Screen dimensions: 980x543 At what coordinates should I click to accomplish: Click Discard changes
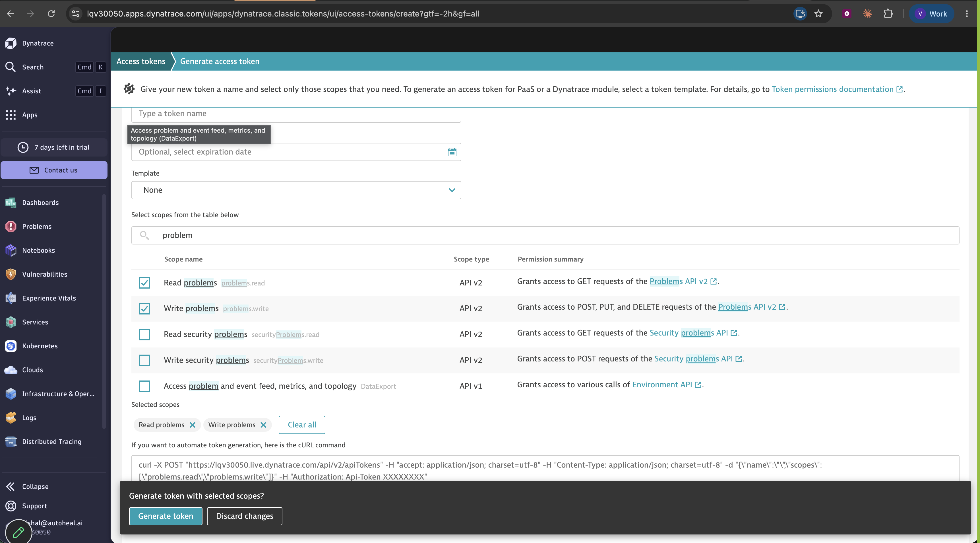(245, 516)
